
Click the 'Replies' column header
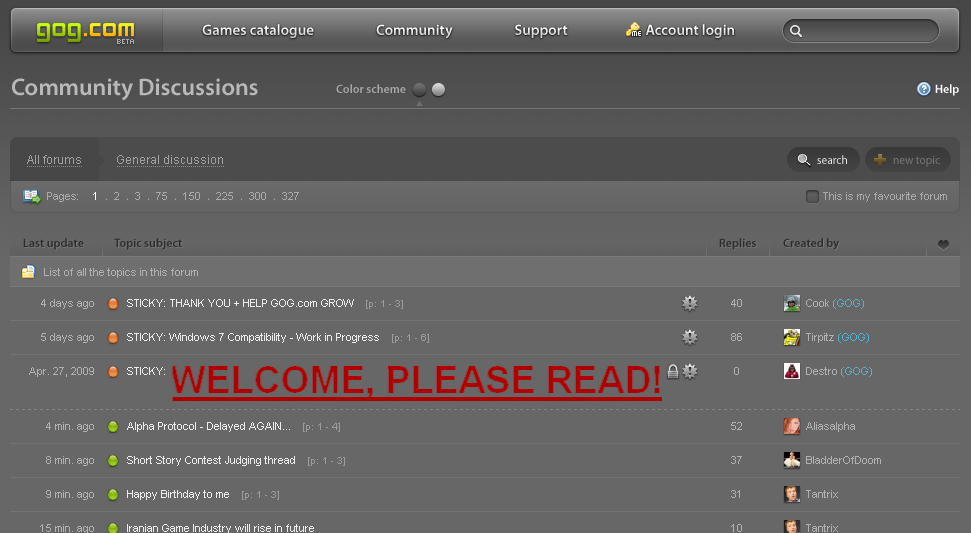click(x=737, y=243)
